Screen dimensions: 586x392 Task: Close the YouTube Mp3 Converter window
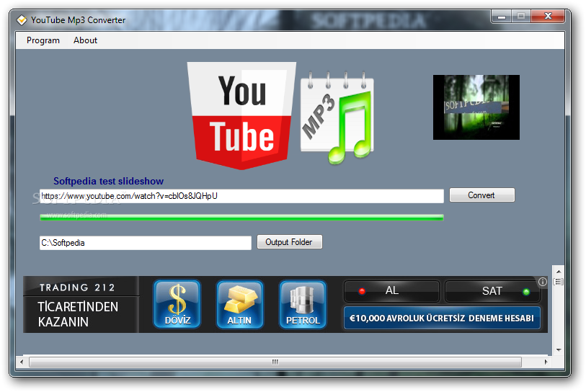[548, 17]
